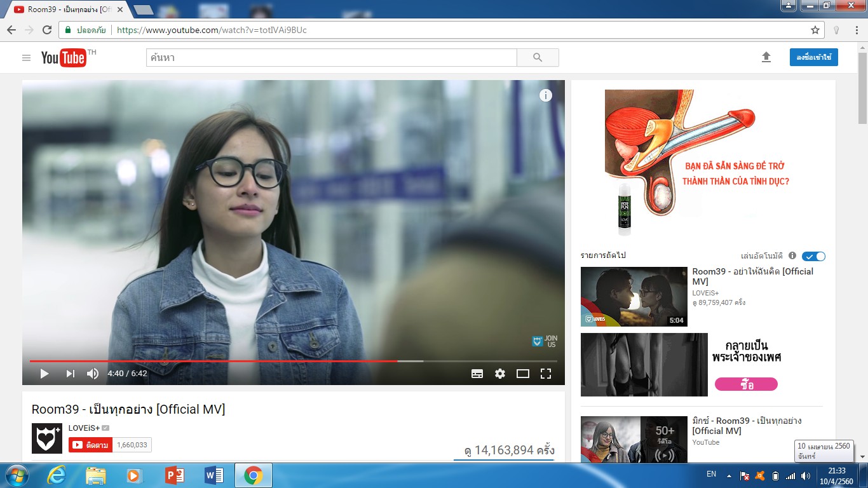Open a new Chrome tab
The height and width of the screenshot is (488, 868).
coord(144,10)
